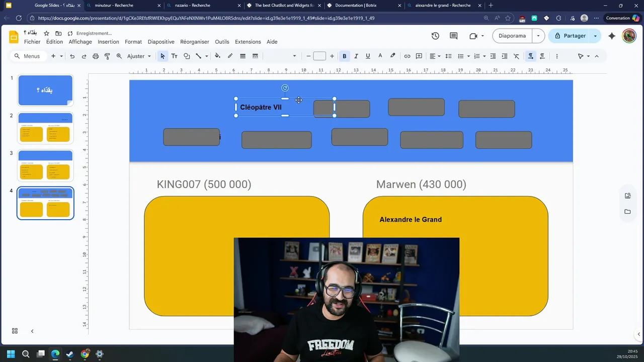Click the font size input field
This screenshot has width=644, height=362.
point(319,56)
